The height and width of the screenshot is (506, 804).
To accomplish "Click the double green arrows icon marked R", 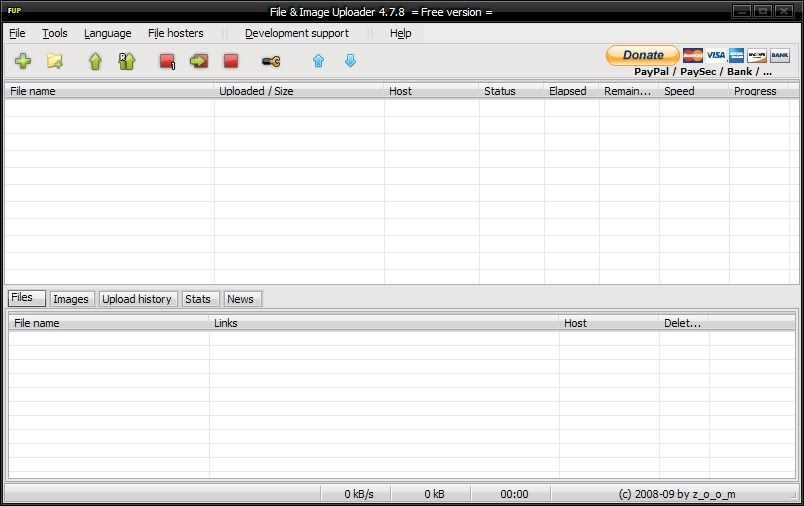I will tap(127, 61).
